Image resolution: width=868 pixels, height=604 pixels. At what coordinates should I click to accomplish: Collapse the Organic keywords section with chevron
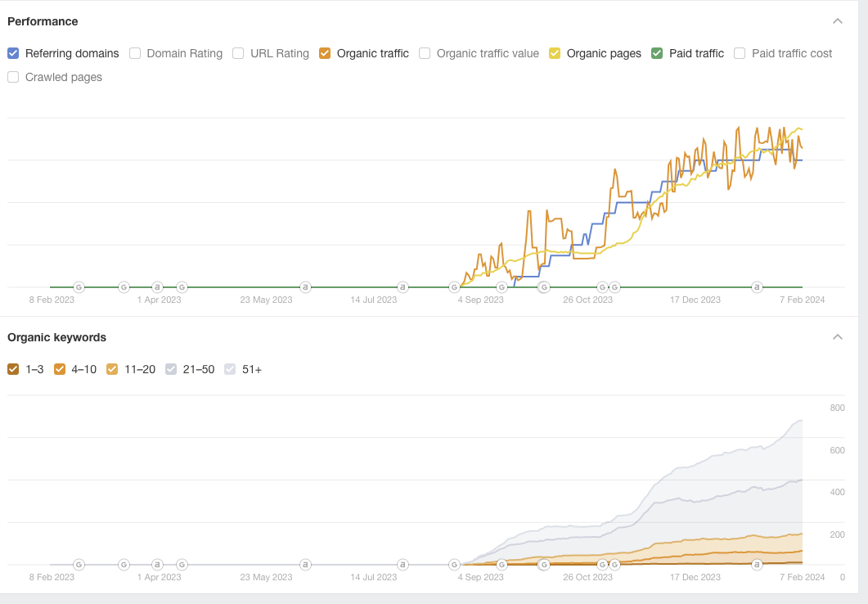click(837, 337)
